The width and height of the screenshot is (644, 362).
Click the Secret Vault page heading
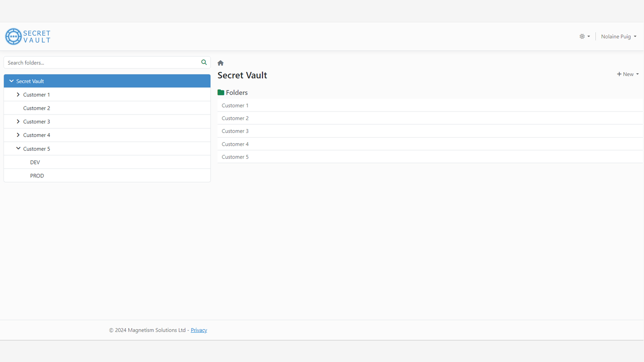(242, 75)
